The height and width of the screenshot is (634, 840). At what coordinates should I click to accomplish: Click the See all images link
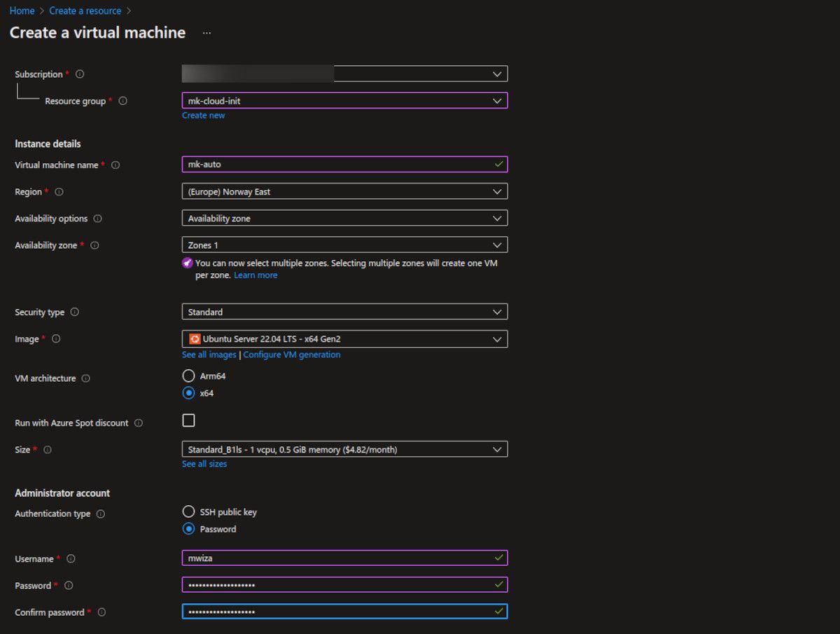click(209, 355)
